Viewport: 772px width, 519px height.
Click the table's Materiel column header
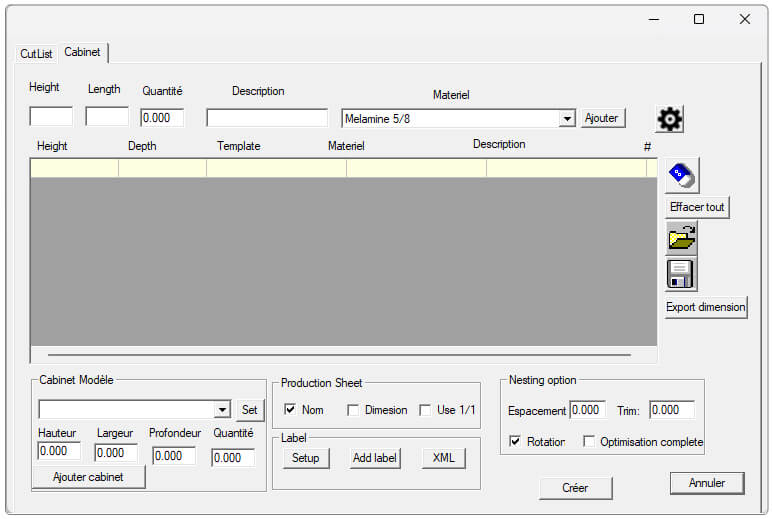click(x=346, y=146)
